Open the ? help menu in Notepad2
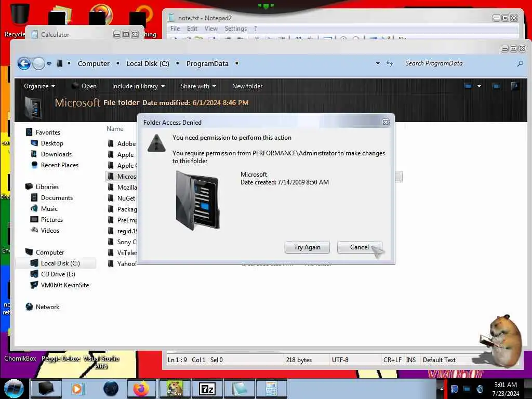Viewport: 532px width, 399px height. pyautogui.click(x=255, y=29)
